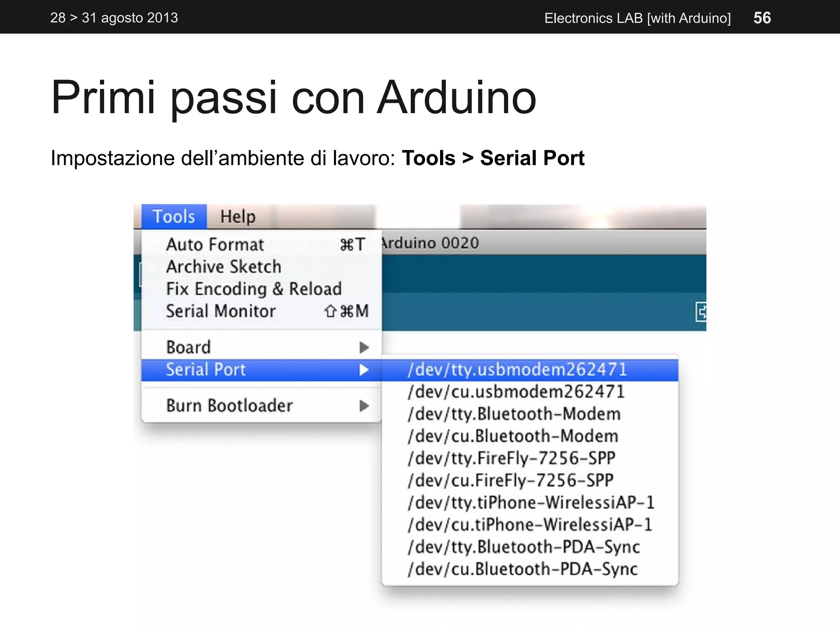Choose /dev/cu.Bluetooth-PDA-Sync port
Image resolution: width=840 pixels, height=630 pixels.
click(x=530, y=569)
